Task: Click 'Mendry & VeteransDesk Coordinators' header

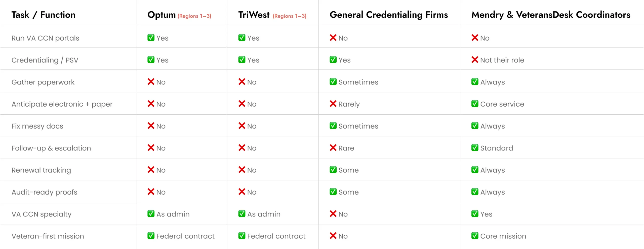Action: click(x=551, y=15)
